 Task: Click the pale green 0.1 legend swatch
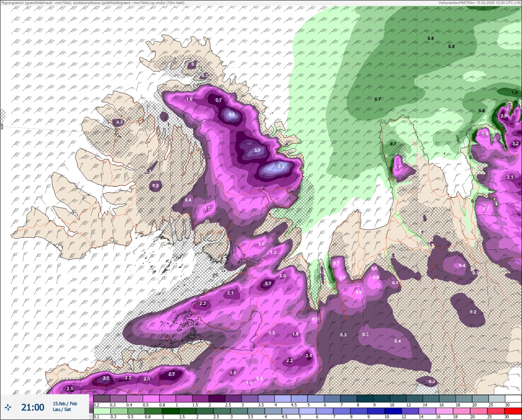click(x=101, y=411)
